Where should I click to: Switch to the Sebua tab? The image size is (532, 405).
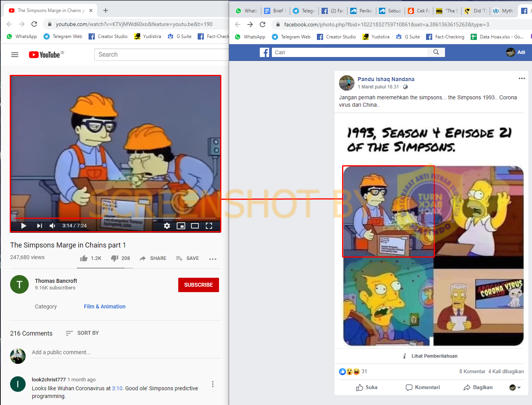pyautogui.click(x=390, y=11)
